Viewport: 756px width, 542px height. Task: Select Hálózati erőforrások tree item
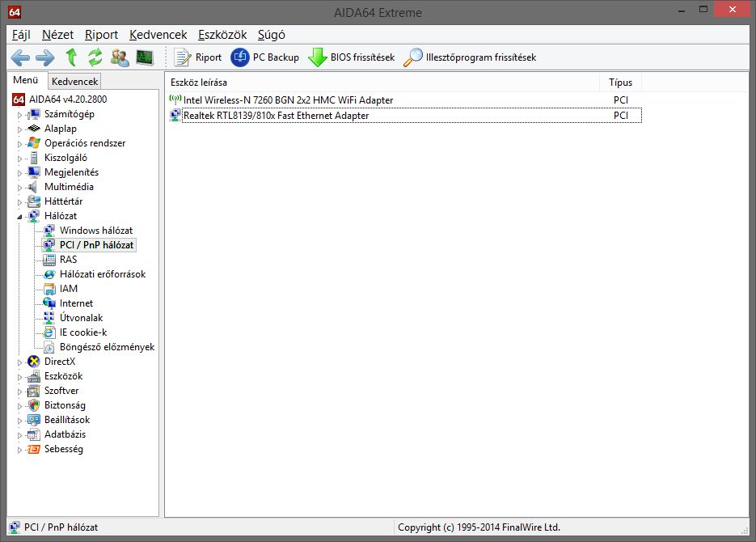(x=103, y=274)
